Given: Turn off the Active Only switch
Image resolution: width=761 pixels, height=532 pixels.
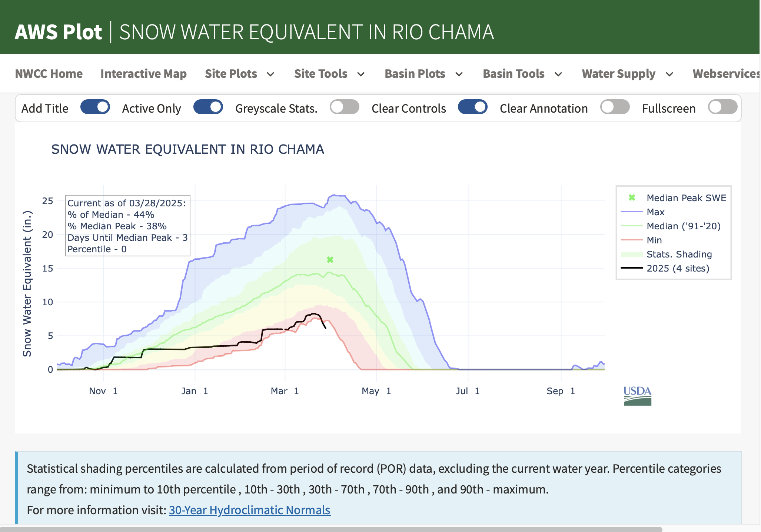Looking at the screenshot, I should [208, 107].
